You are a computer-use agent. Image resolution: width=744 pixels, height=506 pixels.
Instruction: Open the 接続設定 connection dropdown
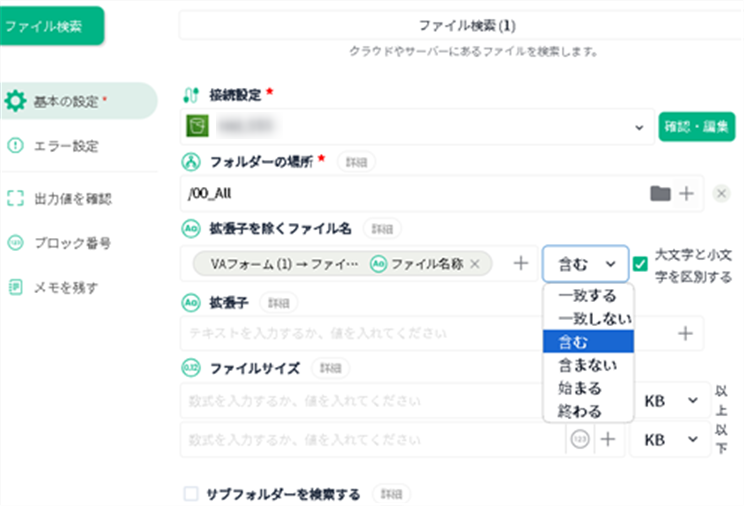[x=639, y=127]
